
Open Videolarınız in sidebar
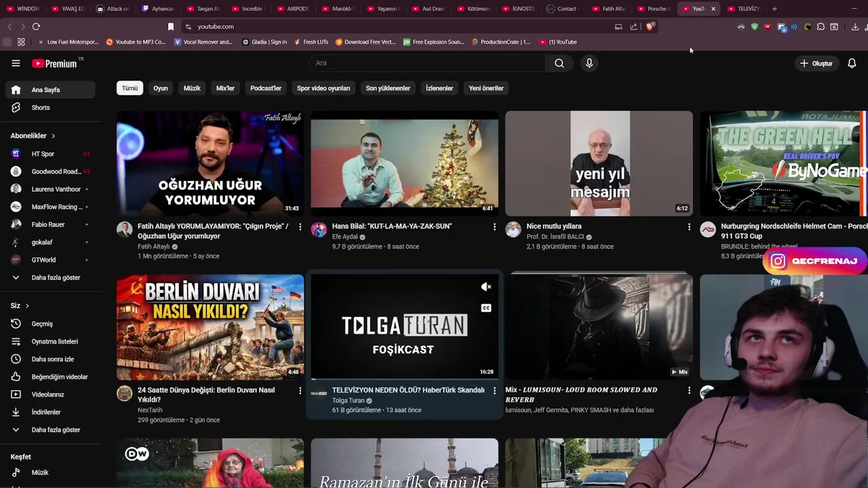(50, 394)
